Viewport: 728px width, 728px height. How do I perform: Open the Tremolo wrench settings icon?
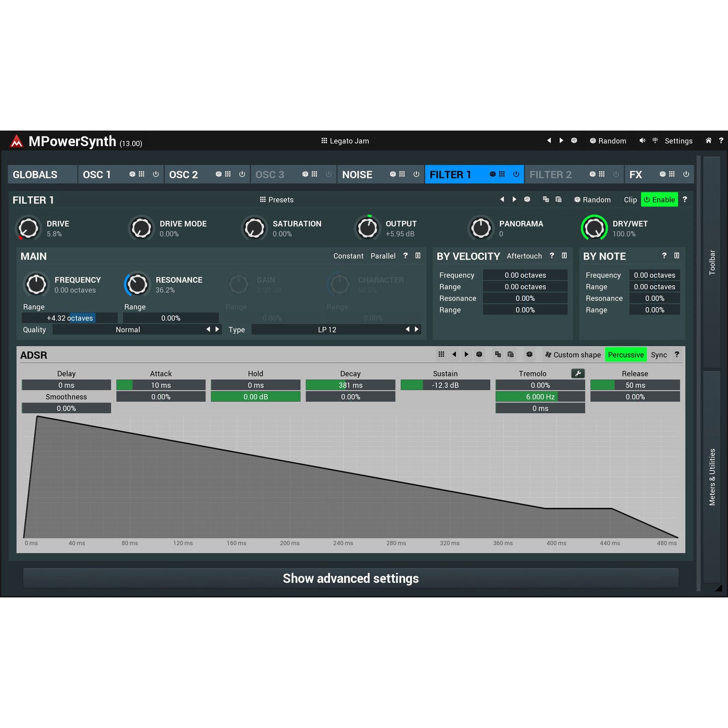coord(577,373)
